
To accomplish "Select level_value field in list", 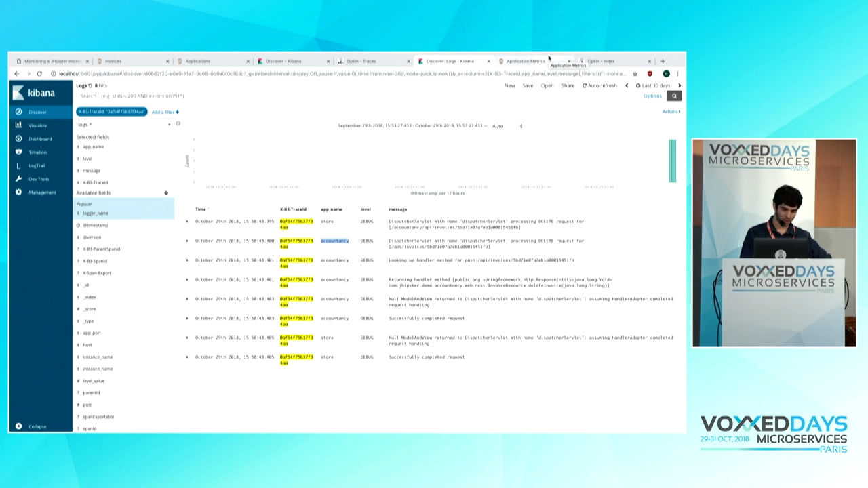I will [x=94, y=381].
